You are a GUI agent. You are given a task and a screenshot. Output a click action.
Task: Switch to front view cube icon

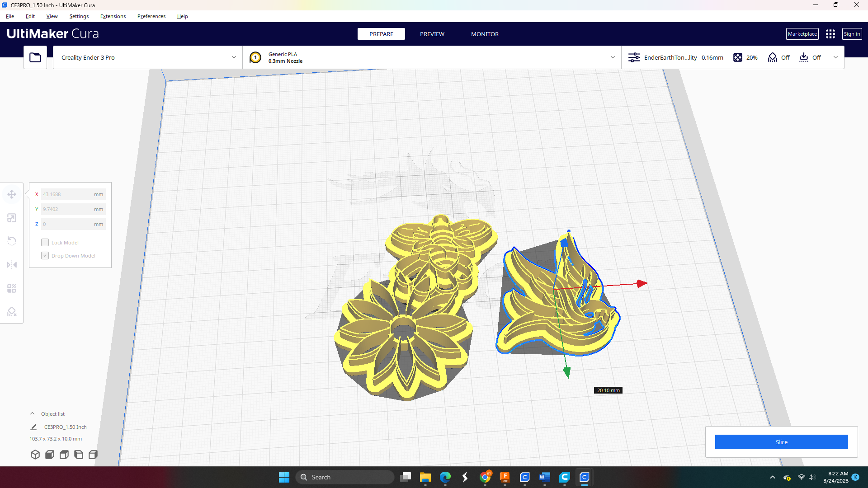pyautogui.click(x=50, y=455)
